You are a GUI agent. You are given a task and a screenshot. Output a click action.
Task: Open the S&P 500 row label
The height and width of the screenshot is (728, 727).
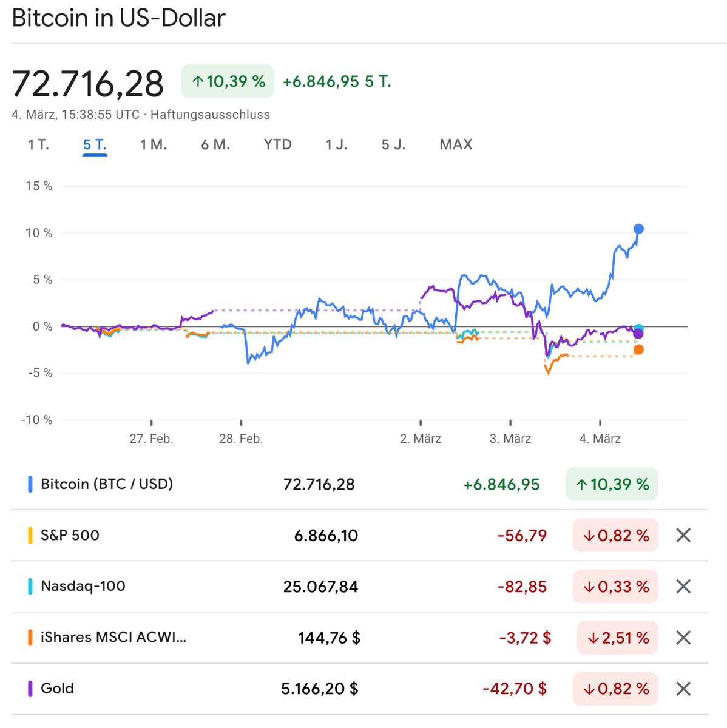point(70,535)
